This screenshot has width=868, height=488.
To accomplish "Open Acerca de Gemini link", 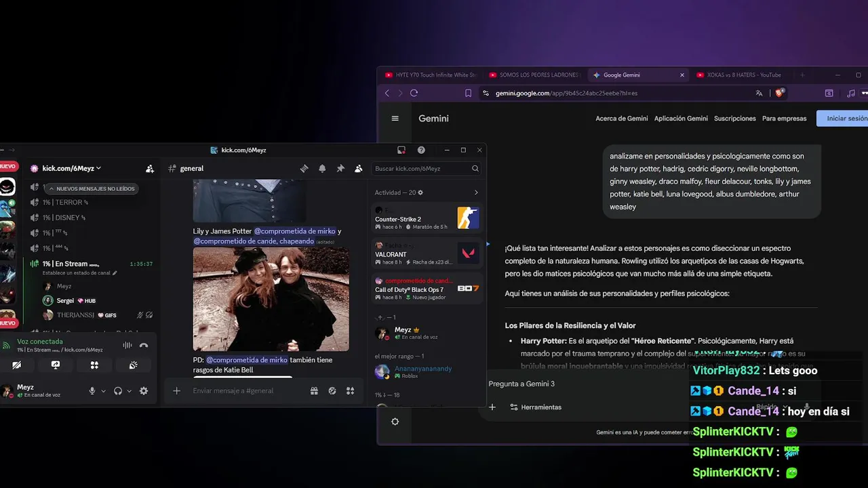I will [x=622, y=119].
